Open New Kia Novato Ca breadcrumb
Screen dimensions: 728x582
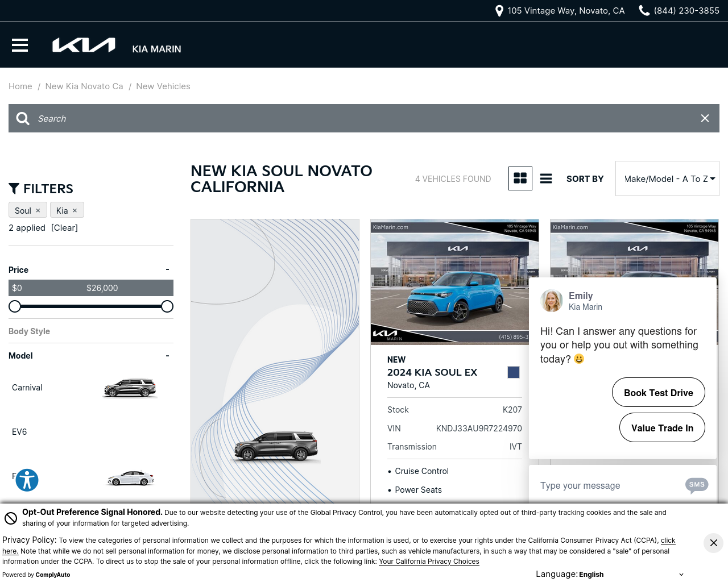coord(84,86)
